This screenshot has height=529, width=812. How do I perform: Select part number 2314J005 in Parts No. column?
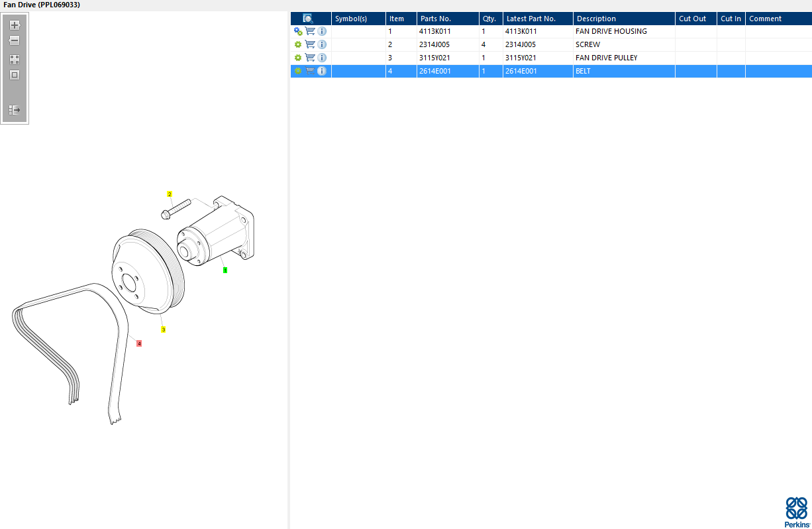click(434, 44)
